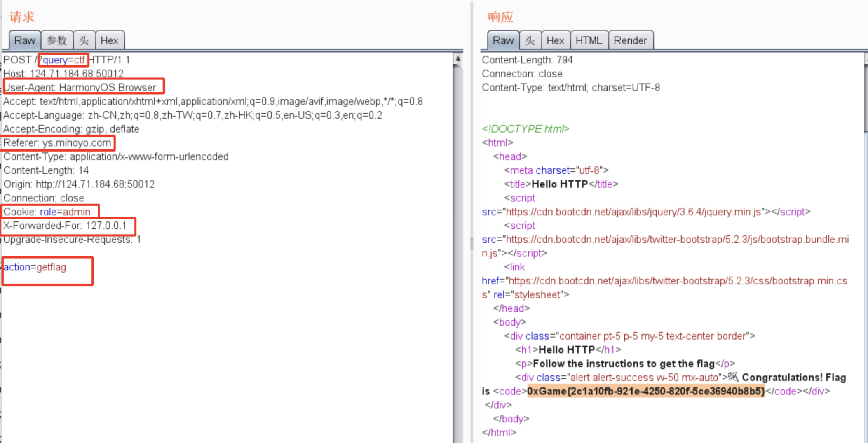
Task: Click the request scrollbar up arrow
Action: pos(457,58)
